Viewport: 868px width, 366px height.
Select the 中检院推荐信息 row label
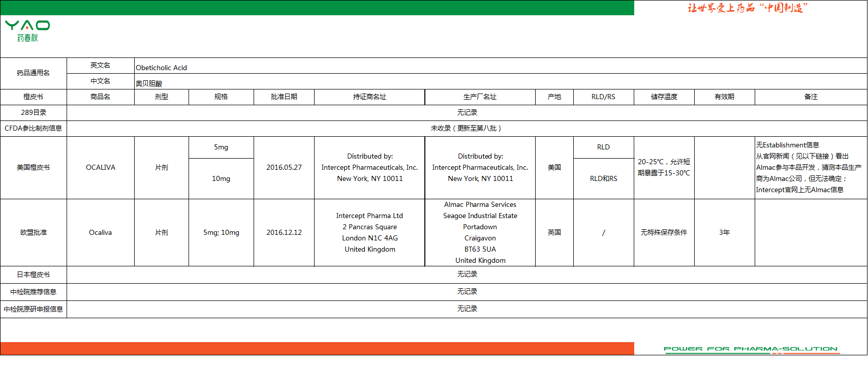34,292
